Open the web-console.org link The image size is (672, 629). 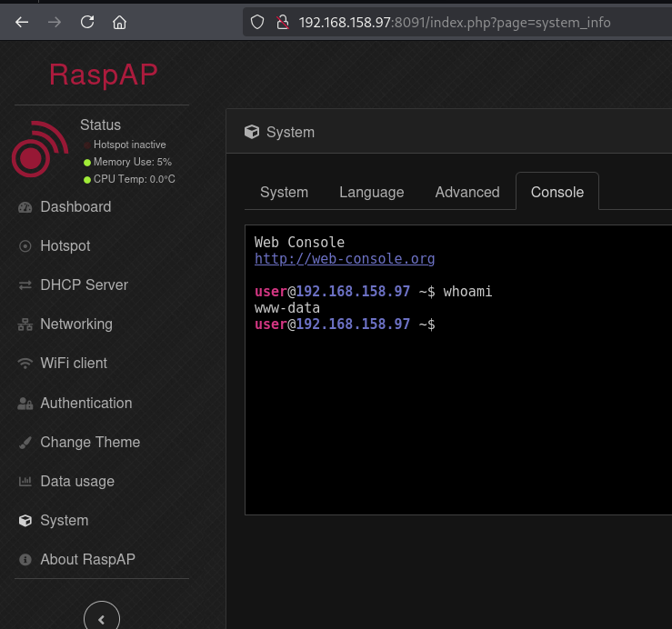click(x=345, y=259)
